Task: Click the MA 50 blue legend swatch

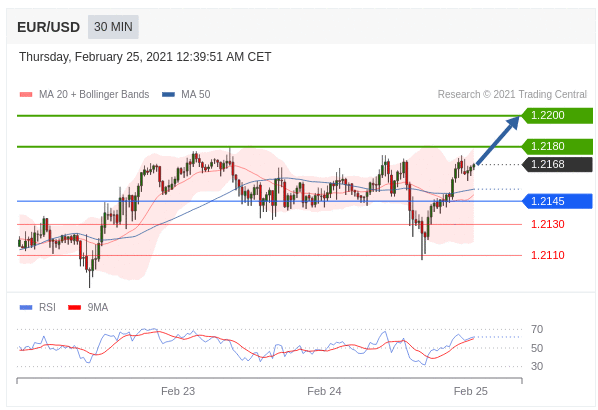Action: 169,95
